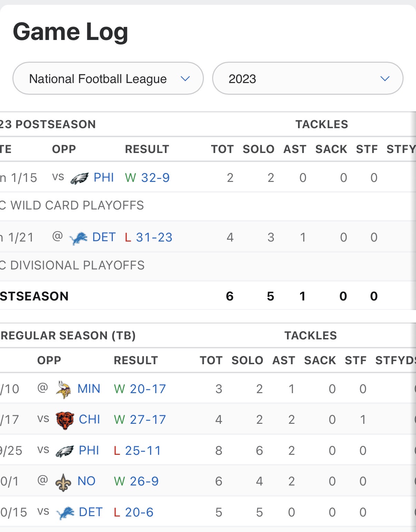Click the chevron arrow in the 2023 selector
This screenshot has width=416, height=532.
(x=385, y=79)
